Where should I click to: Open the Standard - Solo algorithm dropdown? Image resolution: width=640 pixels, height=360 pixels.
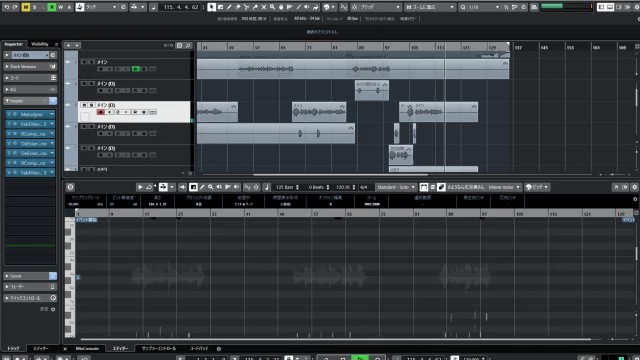click(395, 187)
